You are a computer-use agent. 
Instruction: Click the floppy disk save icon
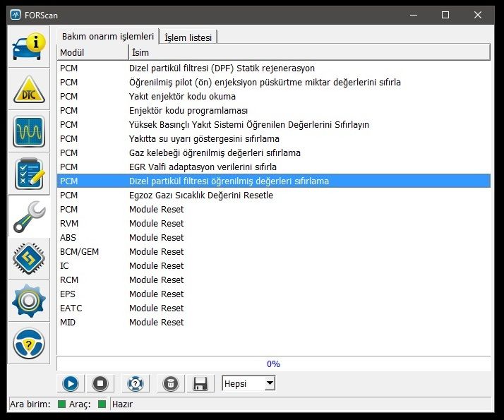pyautogui.click(x=200, y=383)
